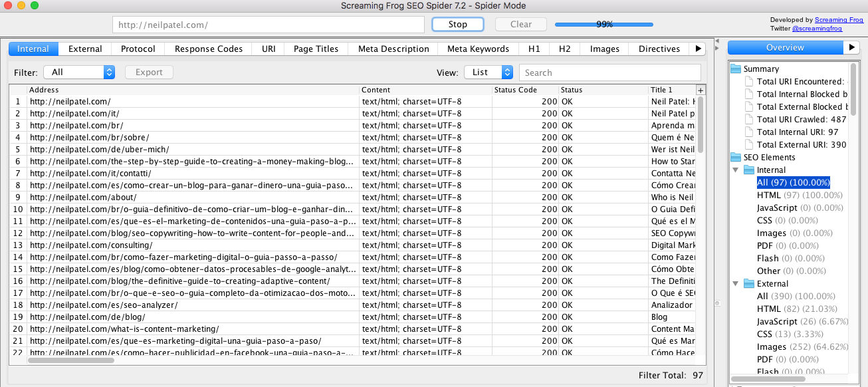
Task: Switch to the Internal tab
Action: coord(33,49)
